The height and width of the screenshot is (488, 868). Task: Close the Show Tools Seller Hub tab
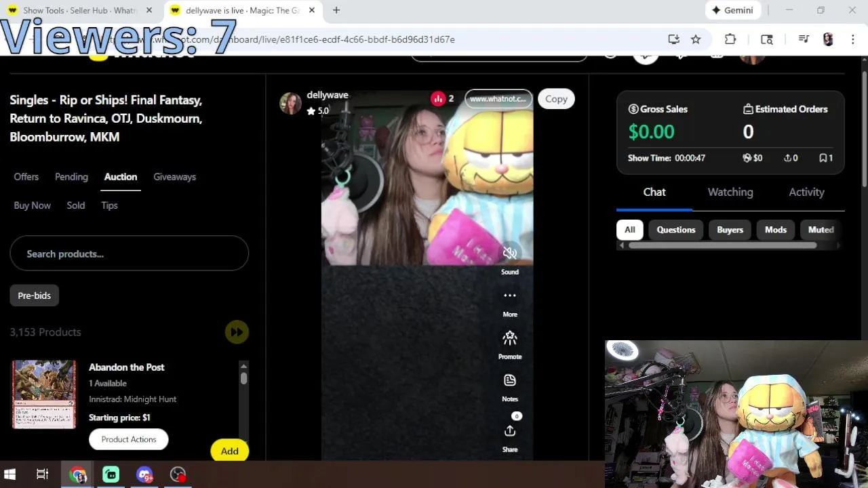point(149,10)
